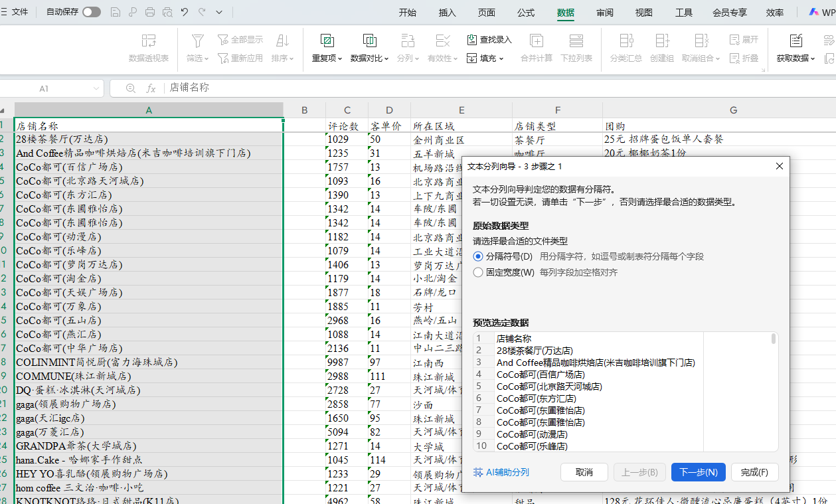Viewport: 836px width, 504px height.
Task: Click the print preview icon
Action: point(167,12)
